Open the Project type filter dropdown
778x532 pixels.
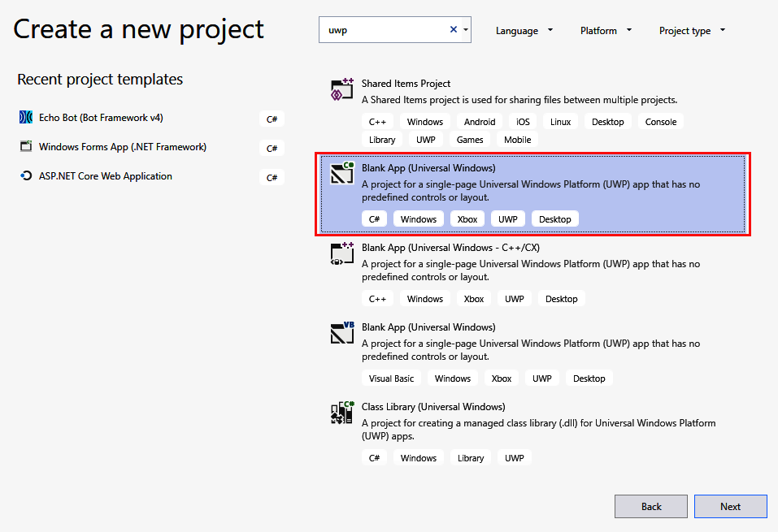pyautogui.click(x=692, y=31)
